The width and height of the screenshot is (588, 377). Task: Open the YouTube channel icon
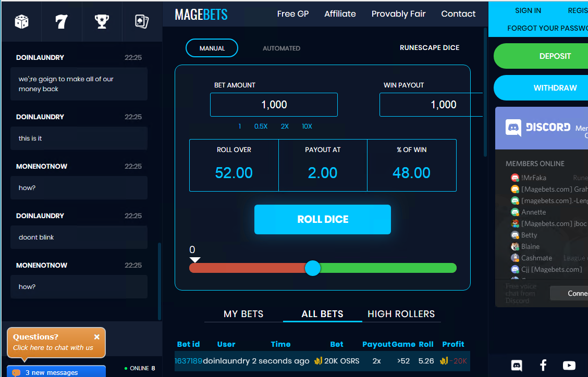[x=569, y=365]
